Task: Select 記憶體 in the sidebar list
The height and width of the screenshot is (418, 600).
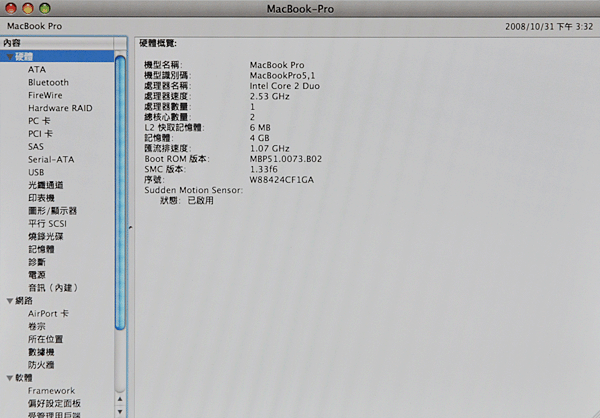Action: (41, 249)
